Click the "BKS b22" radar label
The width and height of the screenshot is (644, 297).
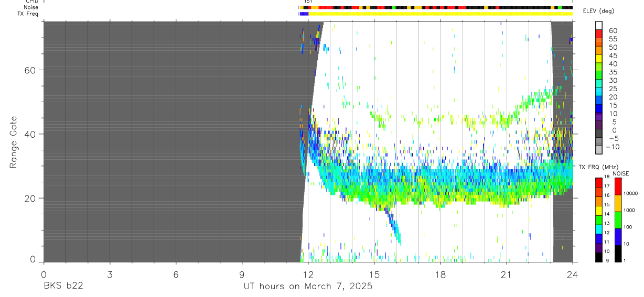pos(63,286)
